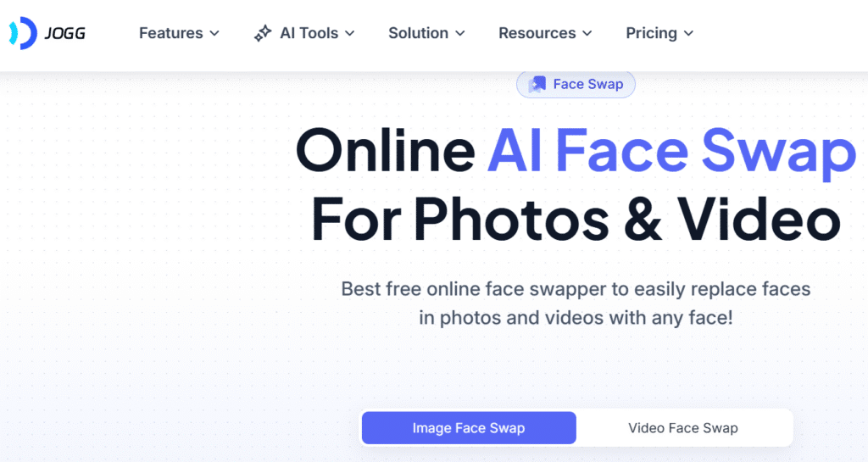
Task: Click the sparkle icon beside AI Tools
Action: tap(263, 33)
